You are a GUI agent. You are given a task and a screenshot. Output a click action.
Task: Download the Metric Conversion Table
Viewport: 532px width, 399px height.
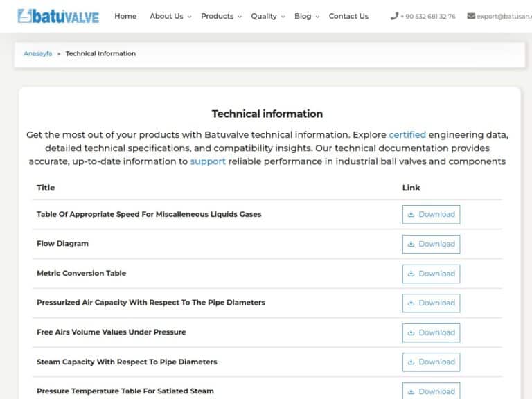coord(432,274)
